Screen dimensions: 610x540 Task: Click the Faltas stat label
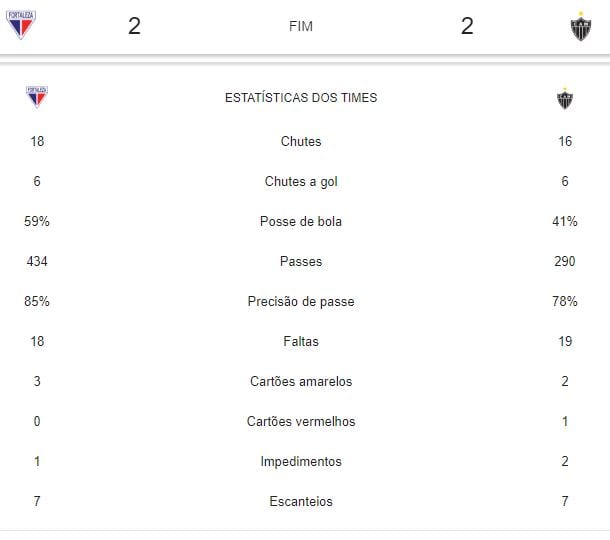pyautogui.click(x=301, y=342)
